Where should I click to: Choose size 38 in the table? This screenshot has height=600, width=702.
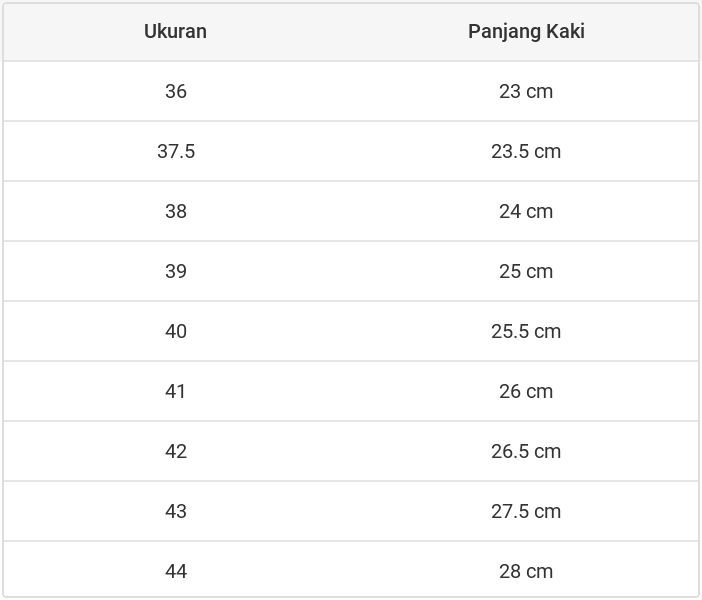[x=175, y=211]
